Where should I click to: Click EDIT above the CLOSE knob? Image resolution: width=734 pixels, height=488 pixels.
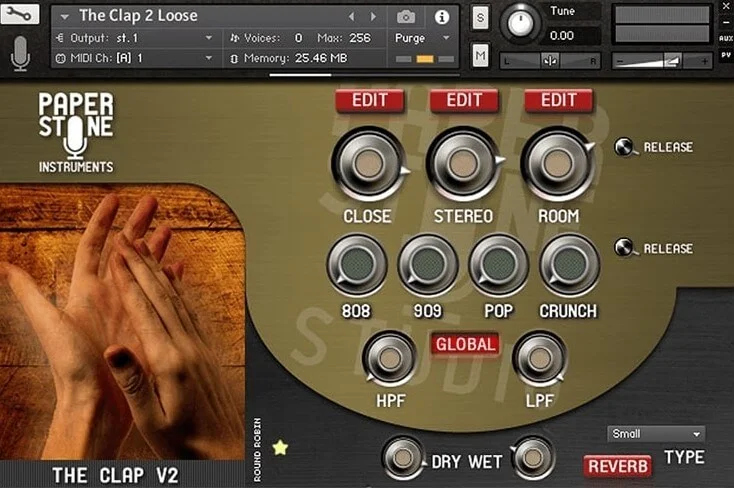click(370, 100)
